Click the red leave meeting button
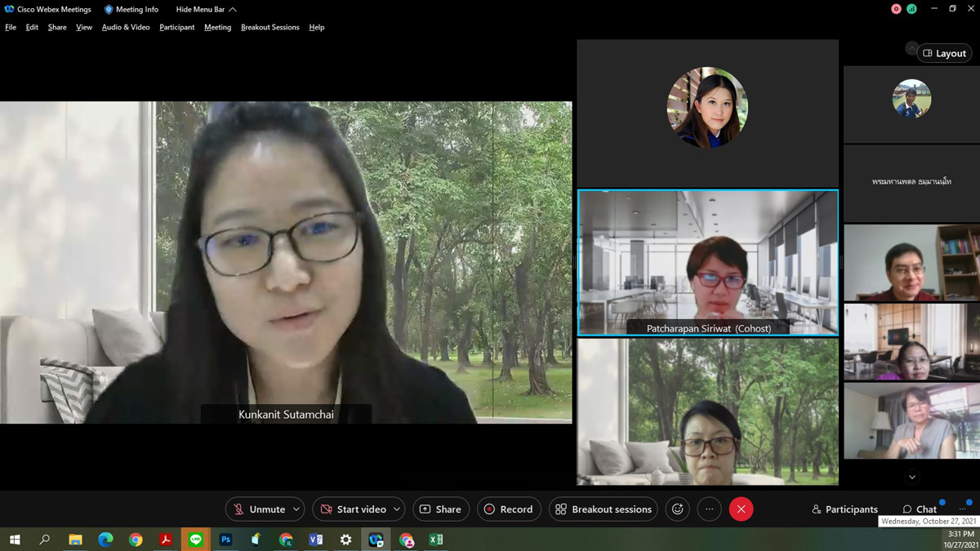Image resolution: width=980 pixels, height=551 pixels. pyautogui.click(x=741, y=509)
